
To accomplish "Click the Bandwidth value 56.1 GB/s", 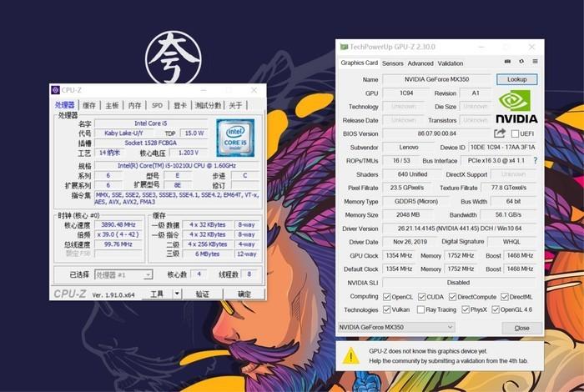I will pyautogui.click(x=508, y=215).
